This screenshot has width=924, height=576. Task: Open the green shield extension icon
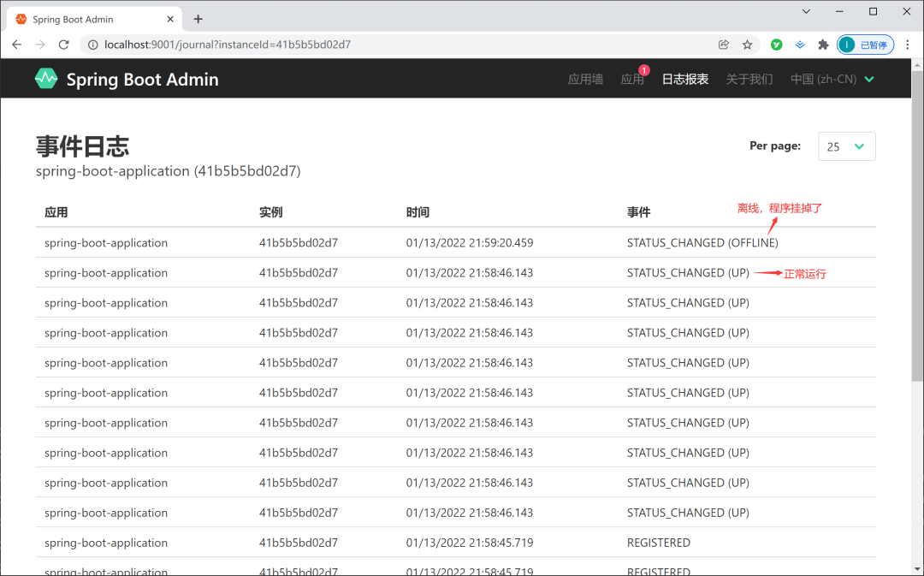click(x=777, y=45)
